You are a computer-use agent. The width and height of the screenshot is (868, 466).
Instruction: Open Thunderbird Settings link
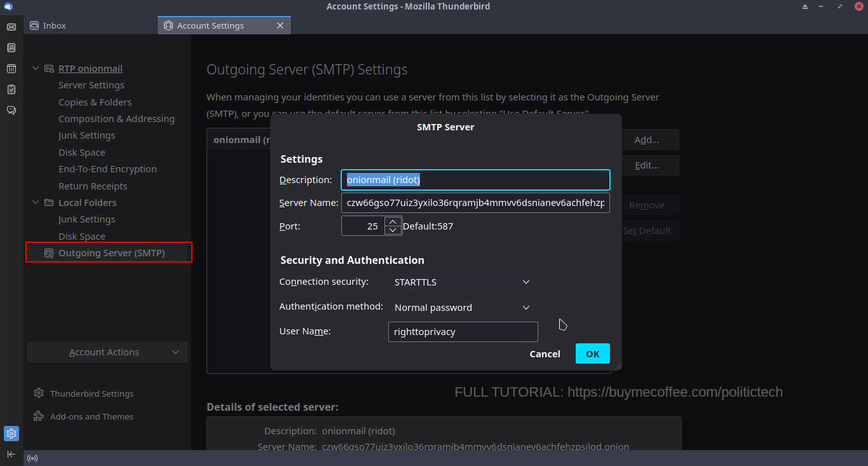point(92,394)
